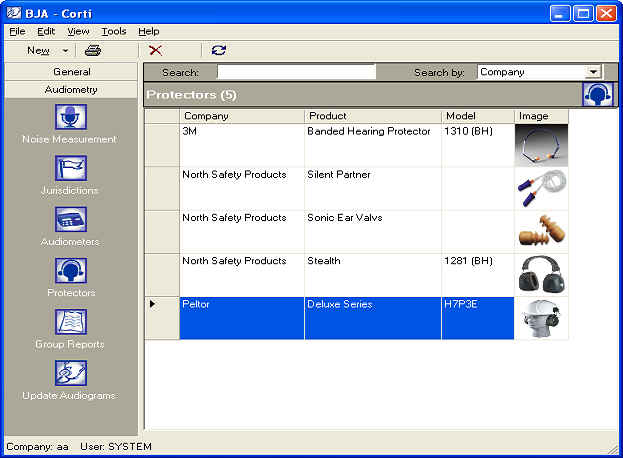The image size is (623, 458).
Task: Select the Stealth product cell
Action: (373, 275)
